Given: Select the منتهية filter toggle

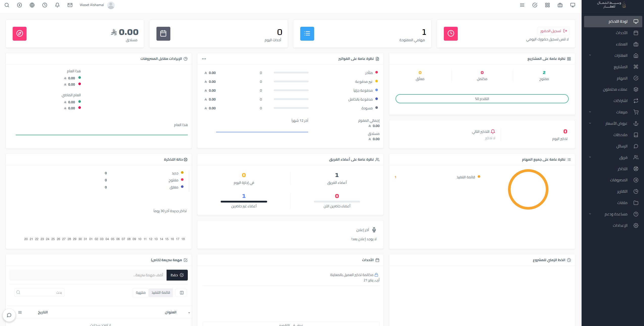Looking at the screenshot, I should tap(141, 292).
